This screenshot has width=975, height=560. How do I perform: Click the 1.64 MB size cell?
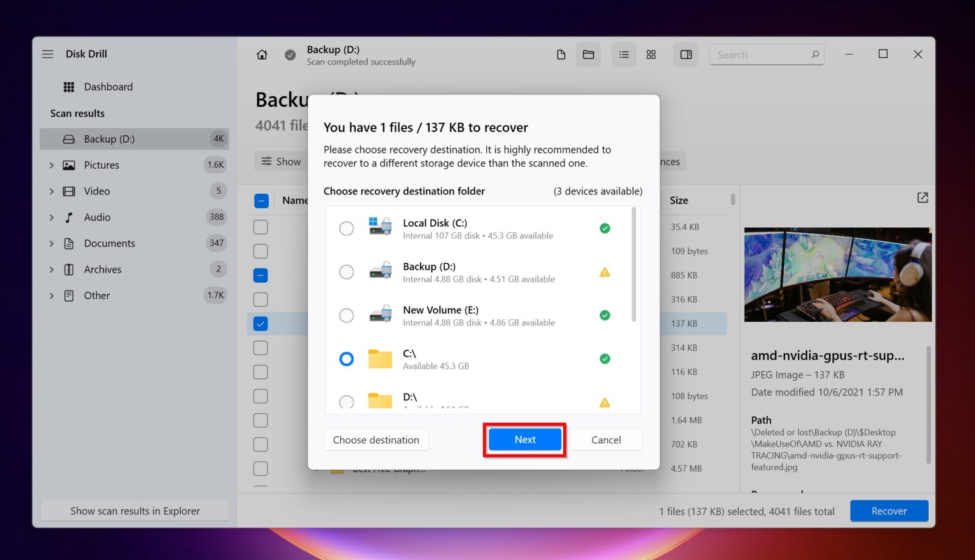point(686,420)
